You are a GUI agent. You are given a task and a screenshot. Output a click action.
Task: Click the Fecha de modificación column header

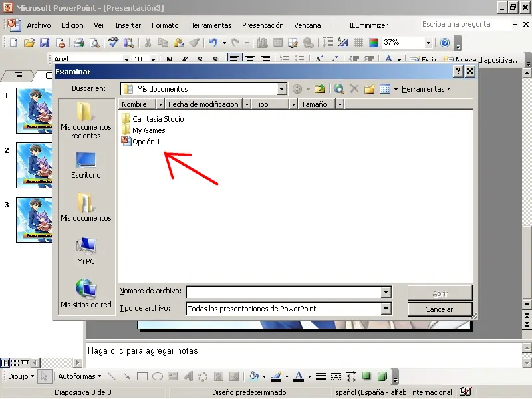click(203, 104)
